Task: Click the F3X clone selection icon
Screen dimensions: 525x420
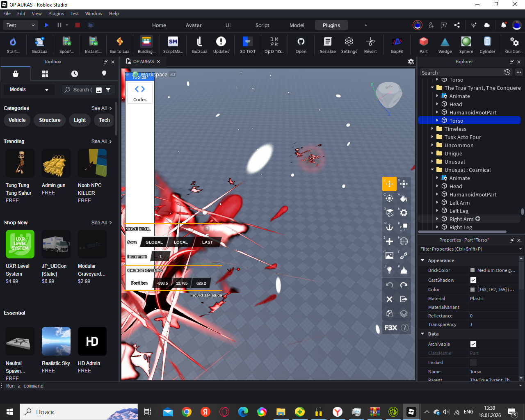Action: (x=389, y=313)
